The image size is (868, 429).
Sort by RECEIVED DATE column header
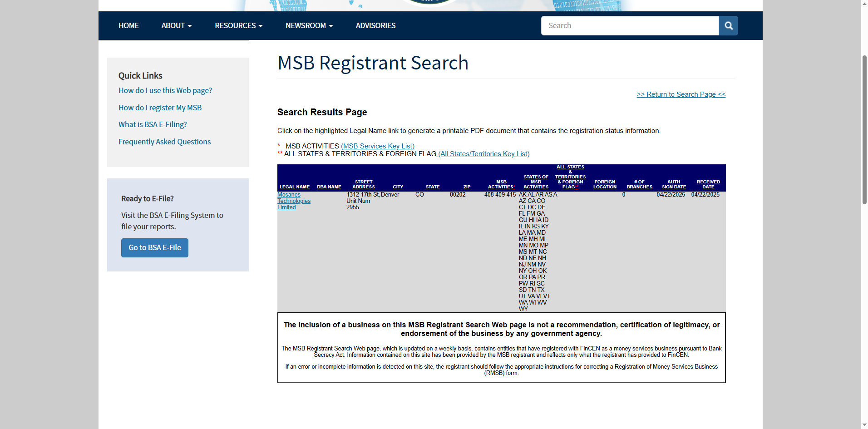(x=709, y=184)
